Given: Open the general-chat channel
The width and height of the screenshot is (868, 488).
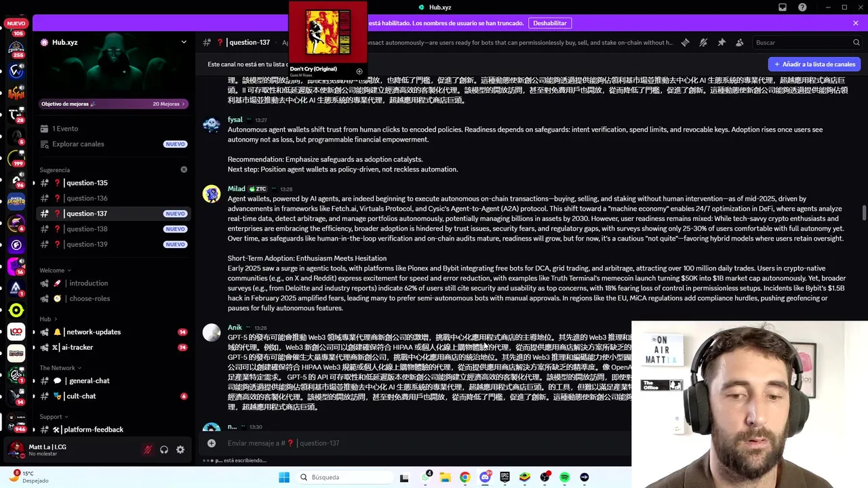Looking at the screenshot, I should pyautogui.click(x=113, y=381).
